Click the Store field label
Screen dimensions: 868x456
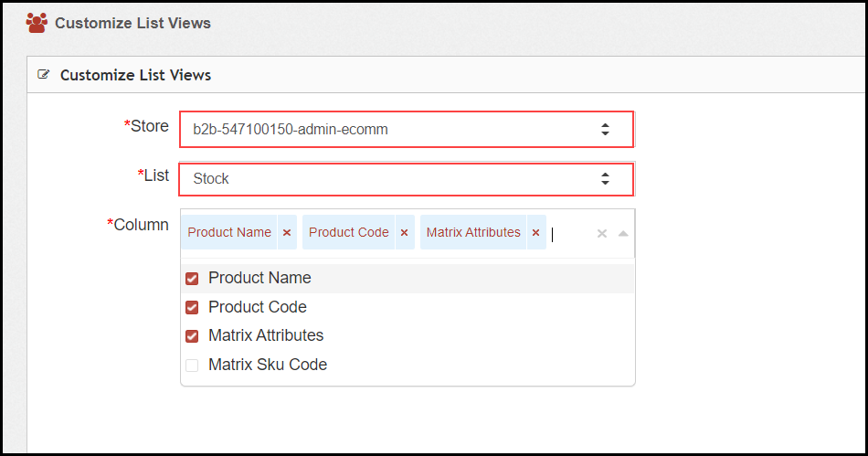tap(146, 126)
